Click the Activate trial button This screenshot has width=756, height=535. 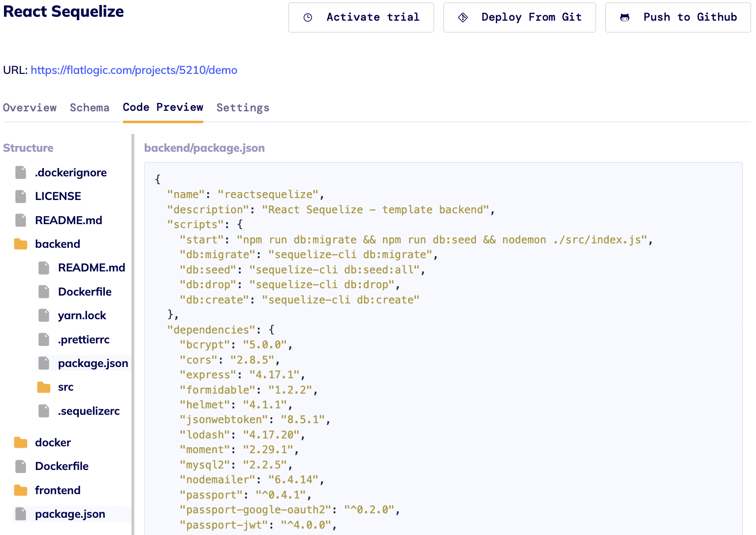pos(361,18)
